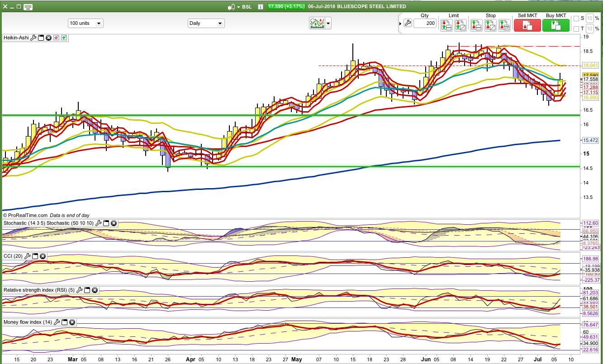Click third Stop order icon

[504, 25]
